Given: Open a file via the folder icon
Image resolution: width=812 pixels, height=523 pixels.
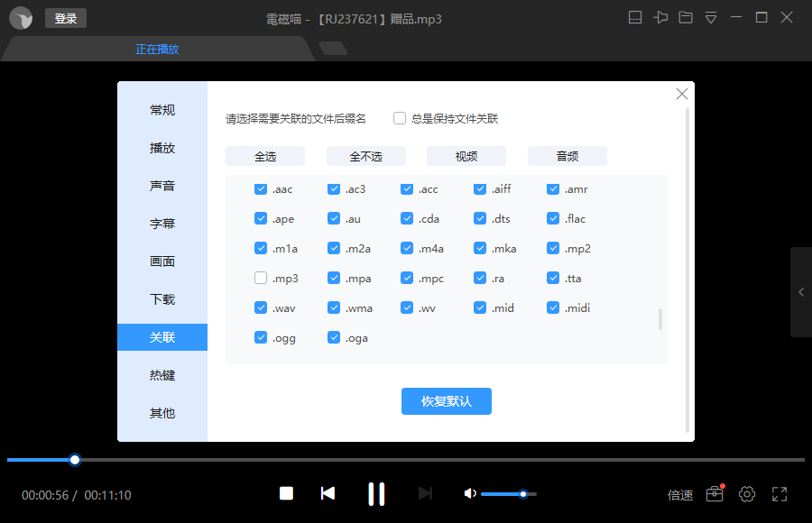Looking at the screenshot, I should click(x=686, y=18).
